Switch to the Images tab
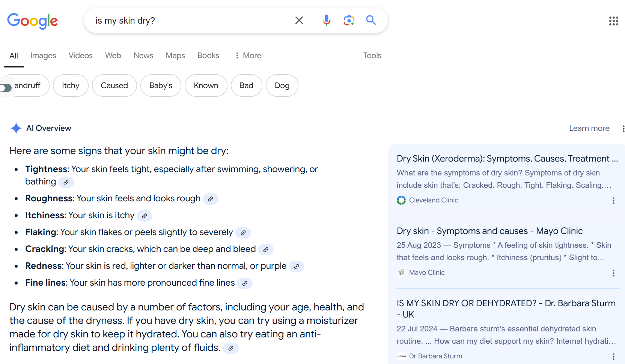 (43, 55)
